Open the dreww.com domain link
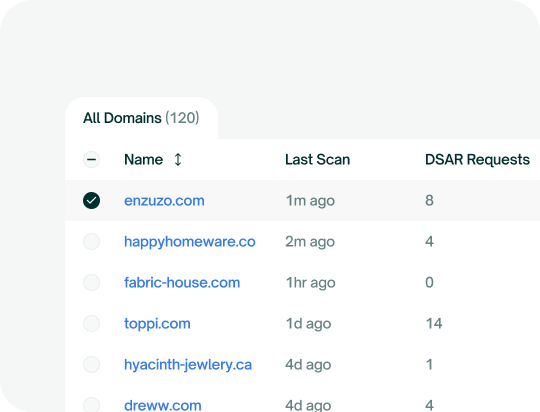Screen dimensions: 540x412 click(x=163, y=405)
